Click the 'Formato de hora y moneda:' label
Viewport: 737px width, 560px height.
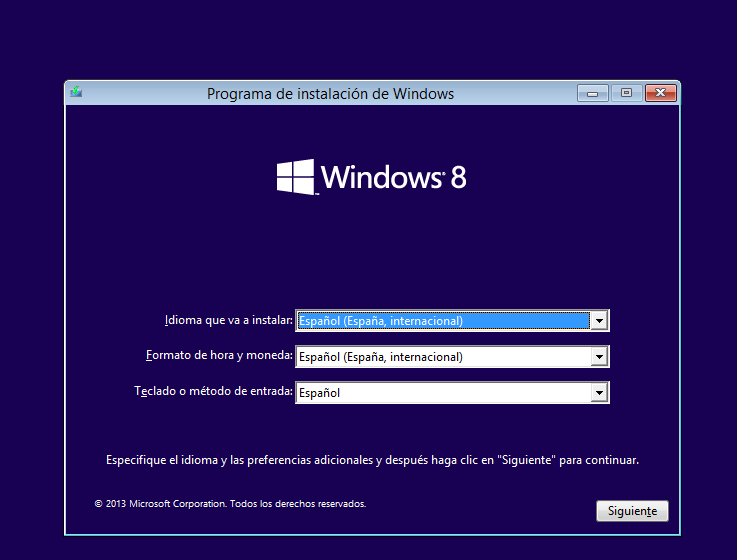tap(219, 355)
